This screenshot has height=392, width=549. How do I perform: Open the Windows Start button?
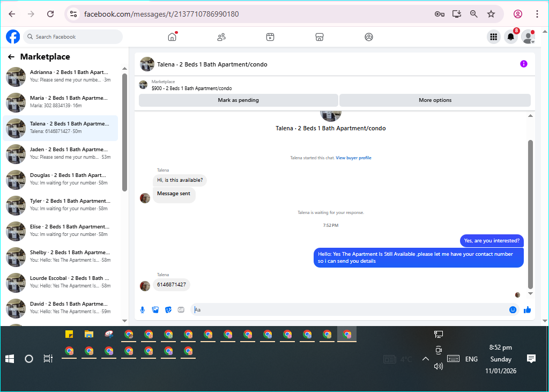click(10, 359)
